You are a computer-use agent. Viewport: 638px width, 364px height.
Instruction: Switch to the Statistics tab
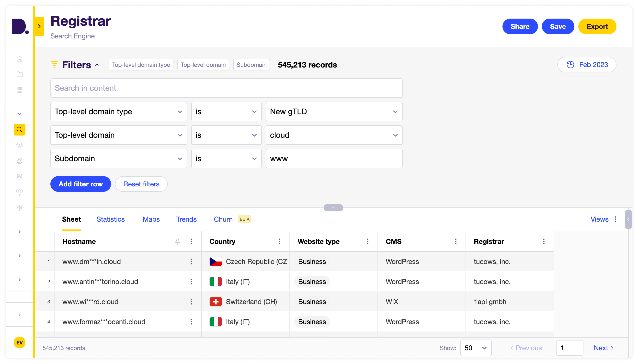[x=111, y=219]
